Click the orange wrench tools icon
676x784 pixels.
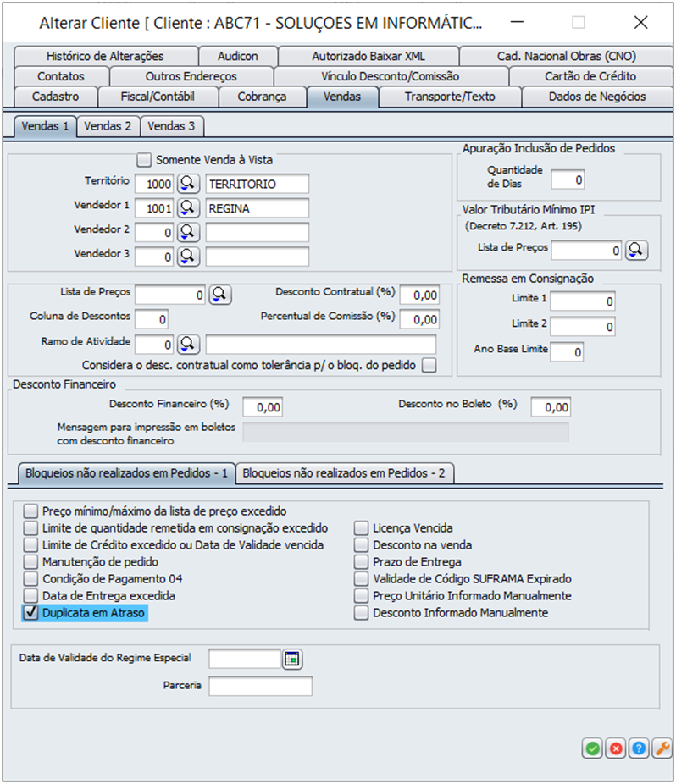point(662,748)
